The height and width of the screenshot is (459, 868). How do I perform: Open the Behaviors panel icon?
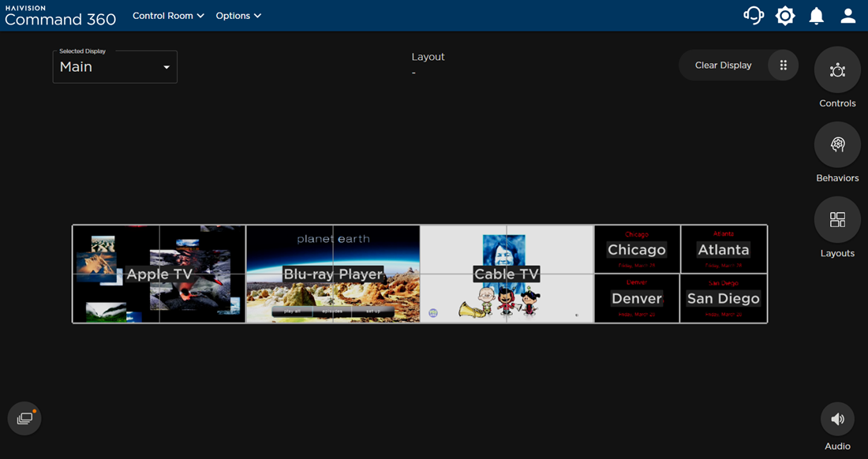(x=837, y=144)
